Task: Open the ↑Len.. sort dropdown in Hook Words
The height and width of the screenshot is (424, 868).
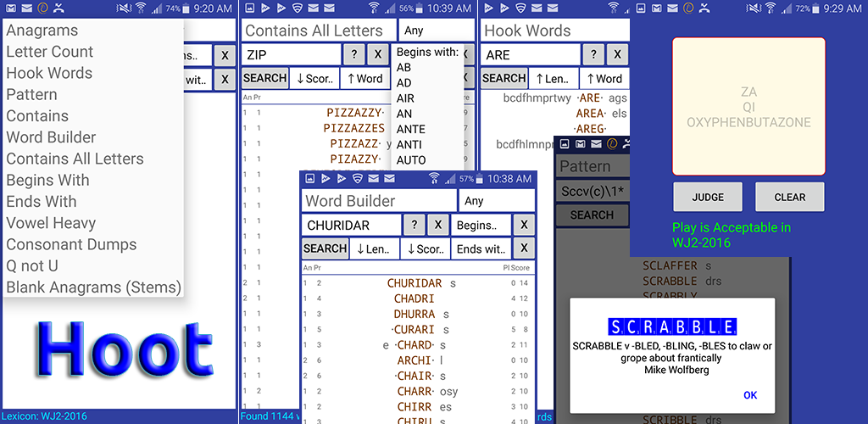Action: [x=554, y=78]
